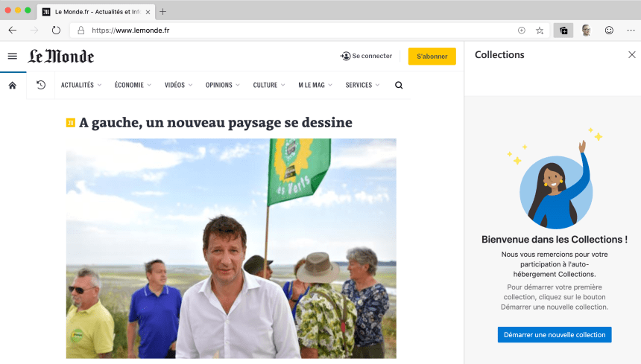Open the browser settings ellipsis menu

point(631,31)
